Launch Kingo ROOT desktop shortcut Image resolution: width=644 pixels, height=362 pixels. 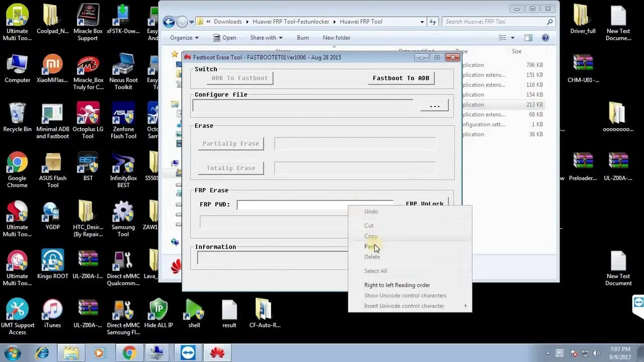tap(52, 264)
